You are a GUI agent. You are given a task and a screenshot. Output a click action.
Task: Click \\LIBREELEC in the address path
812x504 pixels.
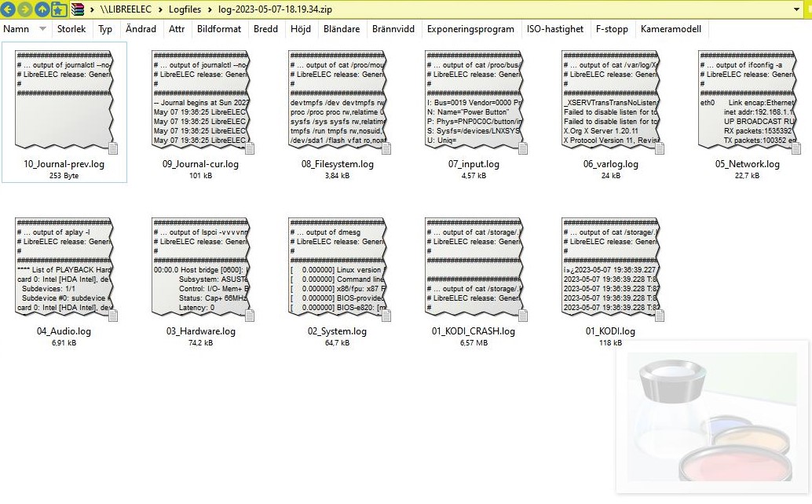click(126, 9)
